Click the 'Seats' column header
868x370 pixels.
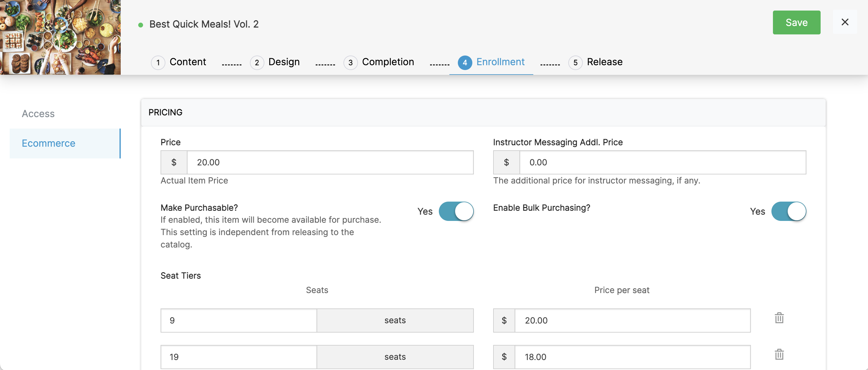[317, 290]
